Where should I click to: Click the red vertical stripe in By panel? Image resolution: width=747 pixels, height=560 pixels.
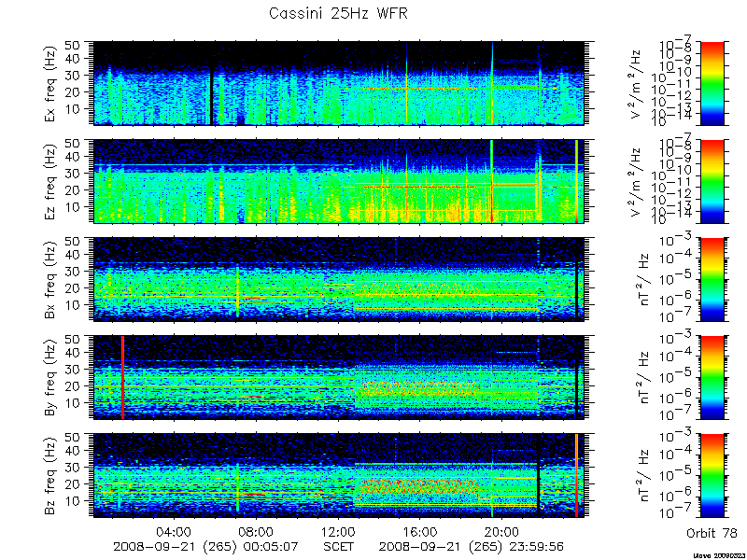pos(122,378)
